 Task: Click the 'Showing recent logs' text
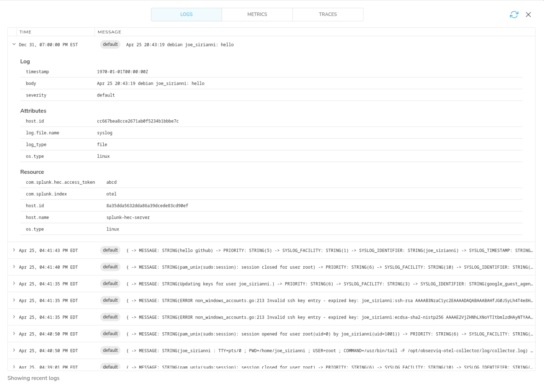click(33, 378)
